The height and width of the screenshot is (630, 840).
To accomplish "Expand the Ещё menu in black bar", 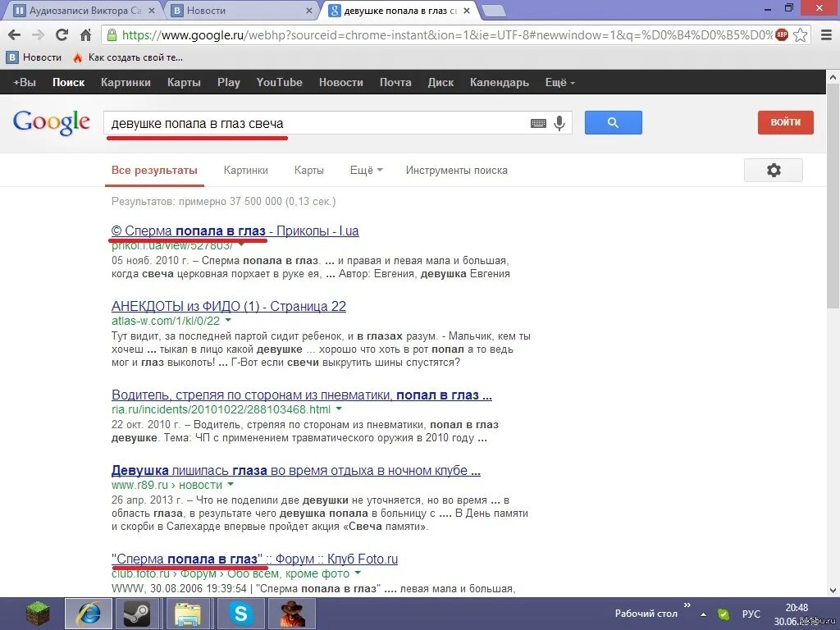I will pyautogui.click(x=559, y=83).
